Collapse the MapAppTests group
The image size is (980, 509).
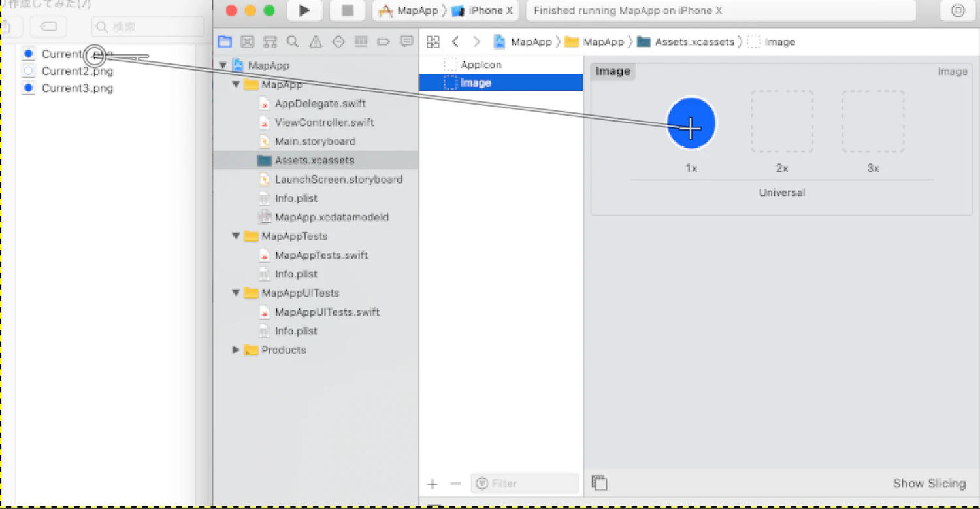tap(236, 236)
